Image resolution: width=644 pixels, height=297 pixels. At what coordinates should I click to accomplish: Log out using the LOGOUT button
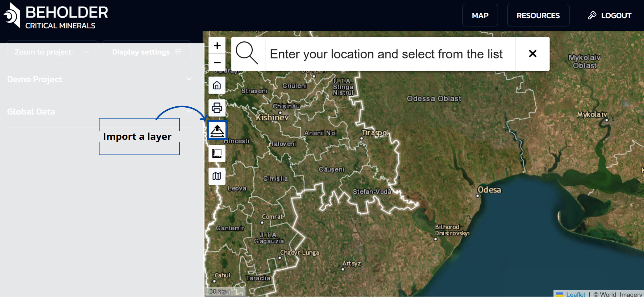pyautogui.click(x=610, y=16)
